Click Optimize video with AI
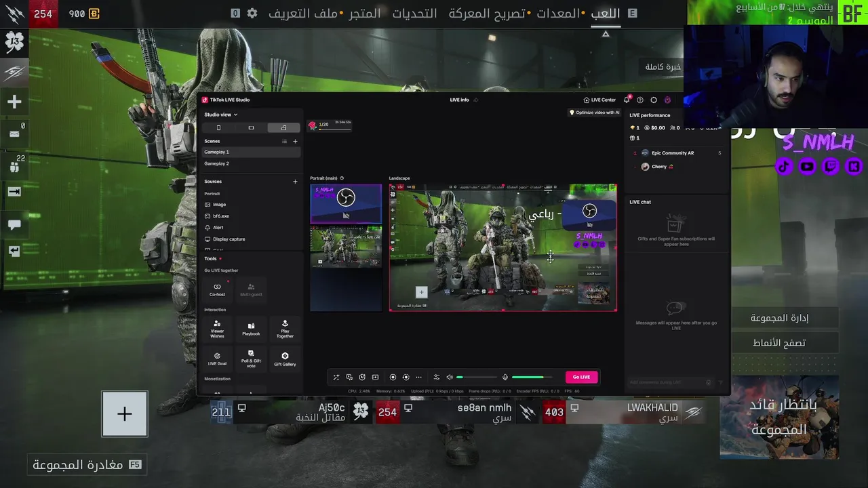Viewport: 868px width, 488px height. (x=594, y=113)
